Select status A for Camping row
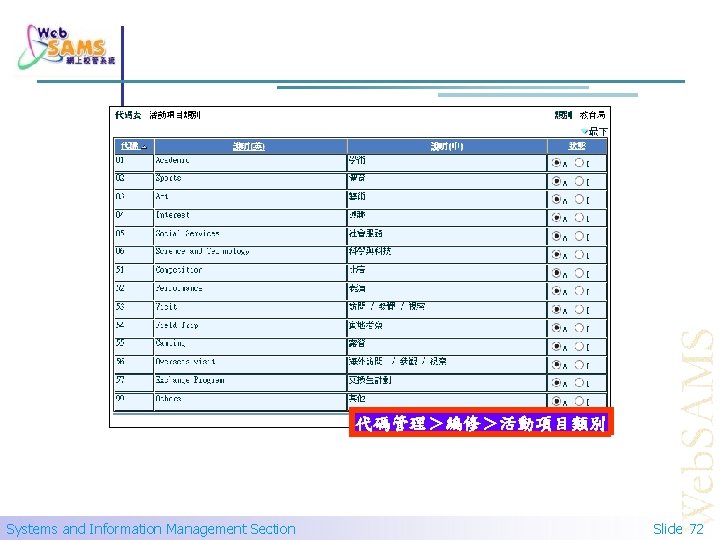Screen dimensions: 720x540 coord(556,346)
